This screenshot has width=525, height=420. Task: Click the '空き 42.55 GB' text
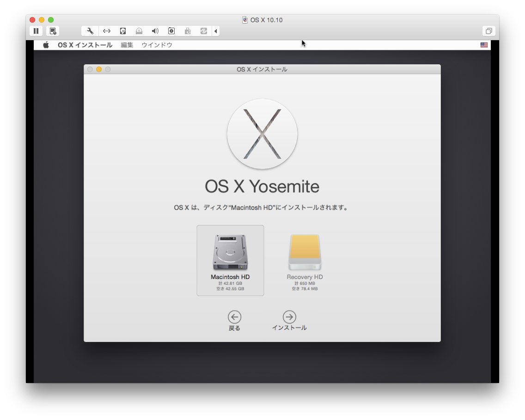[x=230, y=288]
